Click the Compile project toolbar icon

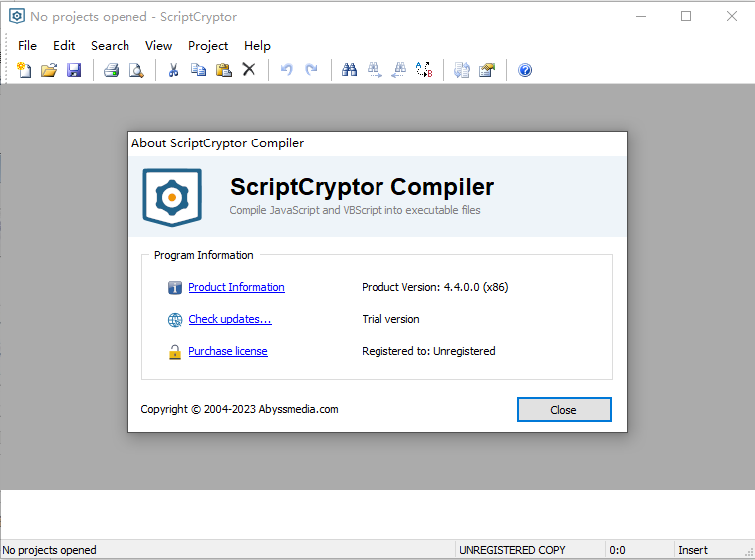(462, 70)
